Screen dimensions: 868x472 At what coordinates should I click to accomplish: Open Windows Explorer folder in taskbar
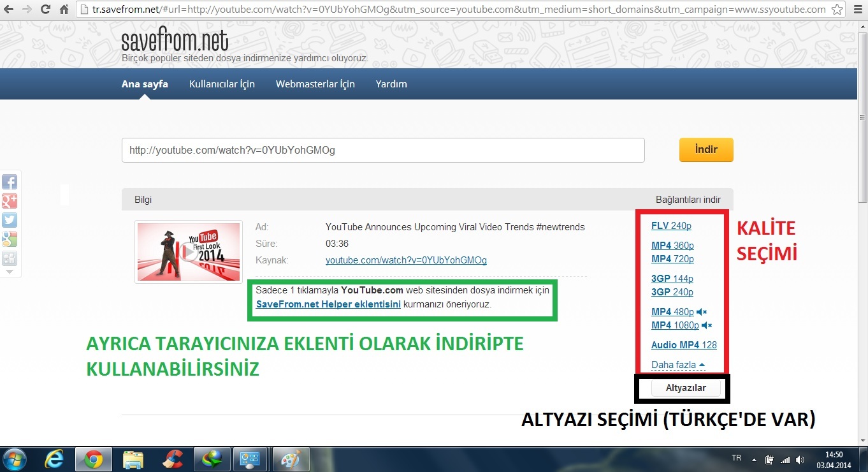133,459
